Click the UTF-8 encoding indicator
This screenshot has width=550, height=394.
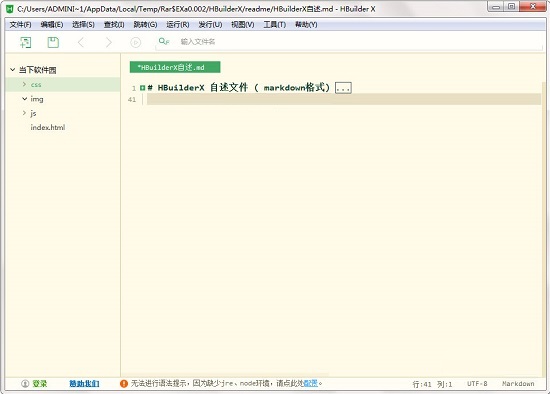[477, 383]
